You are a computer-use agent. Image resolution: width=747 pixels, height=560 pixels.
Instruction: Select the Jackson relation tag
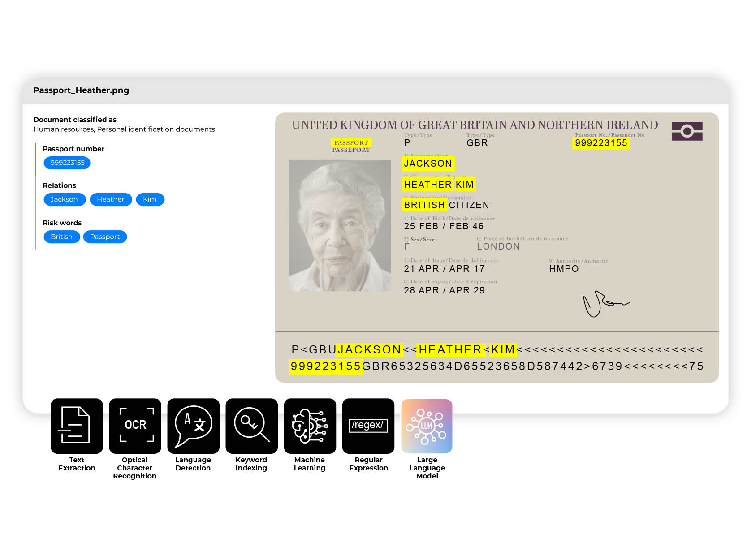[x=64, y=199]
